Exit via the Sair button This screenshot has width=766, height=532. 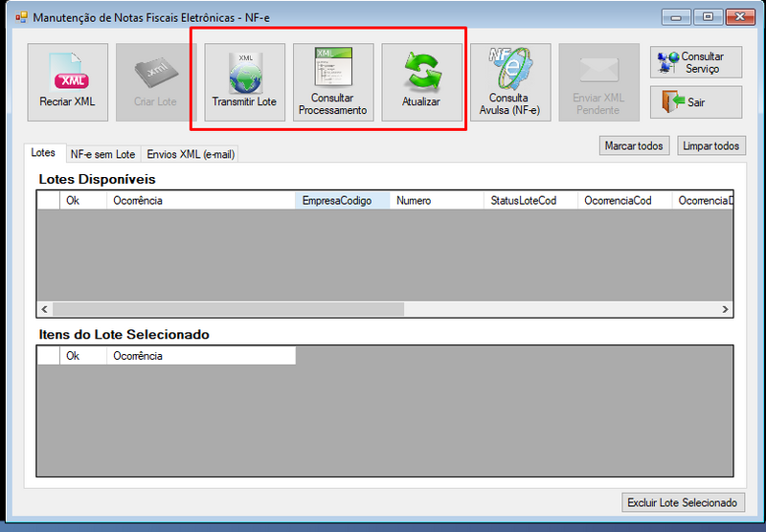coord(696,102)
